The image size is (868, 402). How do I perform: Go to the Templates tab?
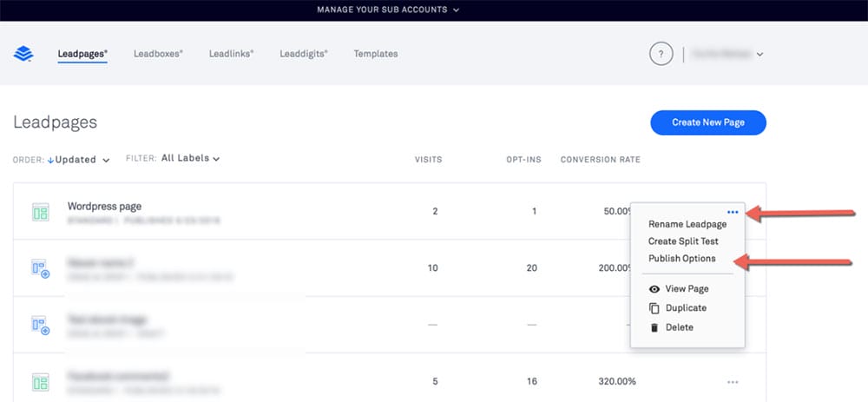click(x=376, y=54)
